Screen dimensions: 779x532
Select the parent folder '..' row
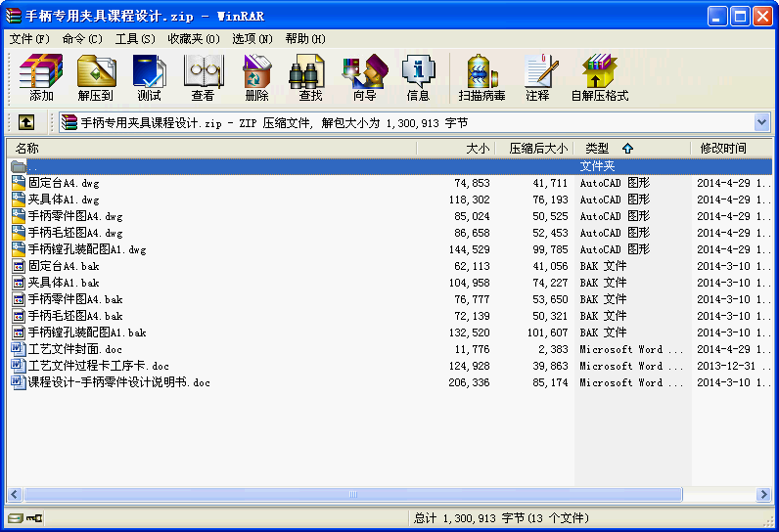pyautogui.click(x=391, y=166)
